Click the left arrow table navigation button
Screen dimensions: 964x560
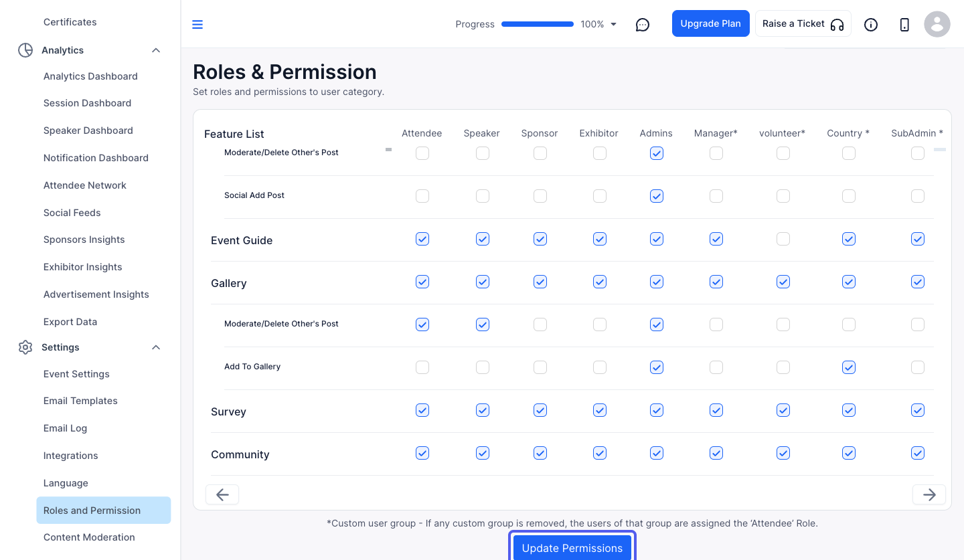coord(222,494)
